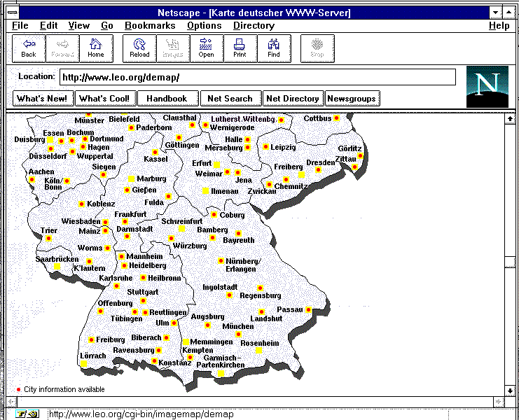The image size is (519, 420).
Task: Click the Freiburg red dot
Action: [91, 339]
